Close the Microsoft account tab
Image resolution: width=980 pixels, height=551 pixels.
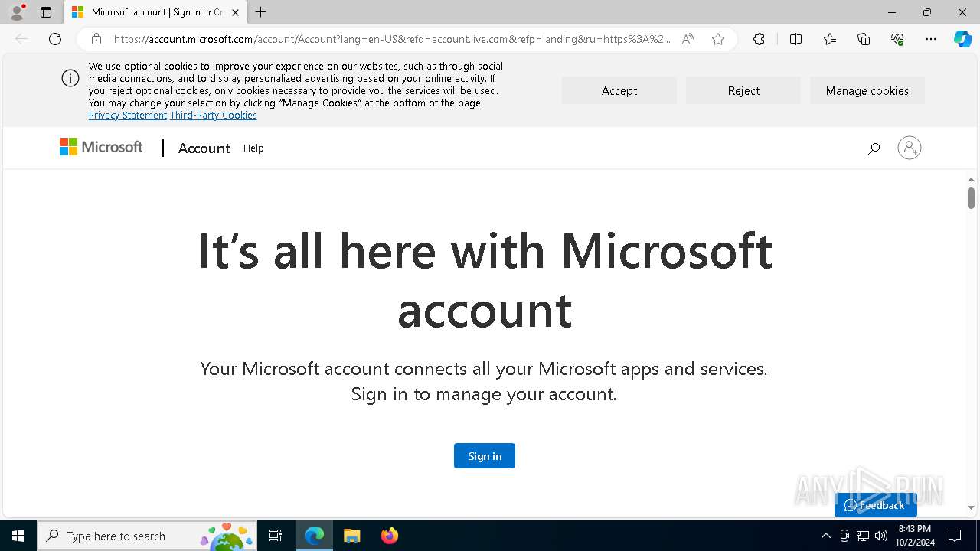coord(235,12)
